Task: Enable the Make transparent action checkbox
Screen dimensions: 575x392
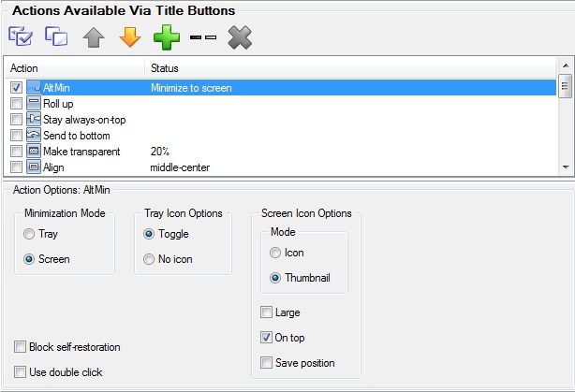Action: pos(16,152)
